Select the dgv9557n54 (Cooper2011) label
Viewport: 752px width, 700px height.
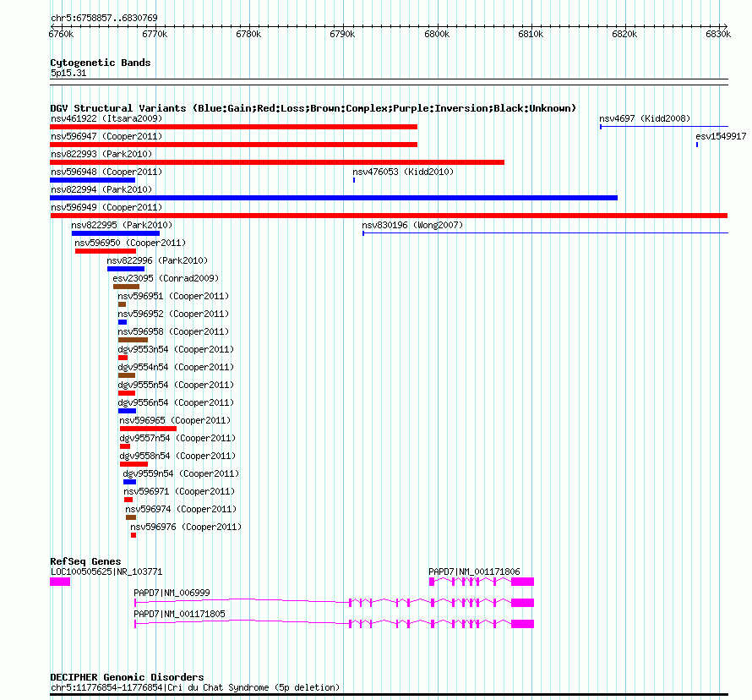pyautogui.click(x=178, y=438)
